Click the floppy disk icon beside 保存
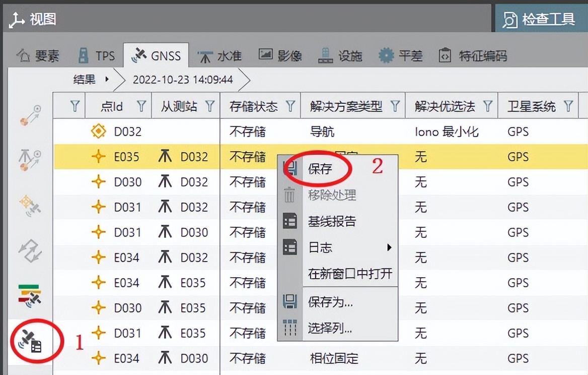 click(x=290, y=168)
